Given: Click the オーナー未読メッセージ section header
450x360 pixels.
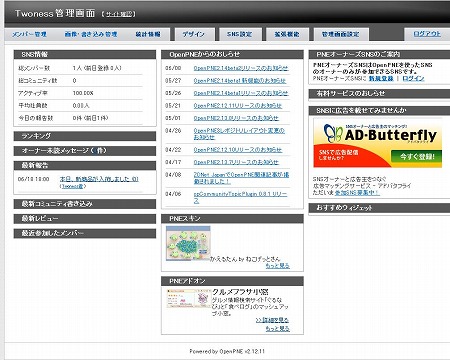Looking at the screenshot, I should pos(85,151).
